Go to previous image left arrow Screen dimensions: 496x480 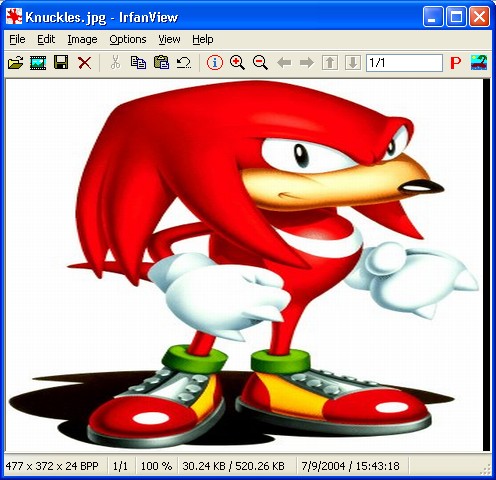pyautogui.click(x=284, y=62)
